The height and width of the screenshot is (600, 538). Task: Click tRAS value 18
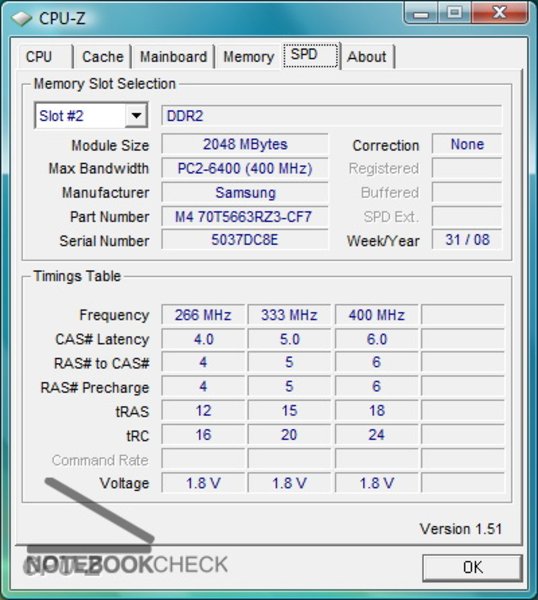click(377, 411)
